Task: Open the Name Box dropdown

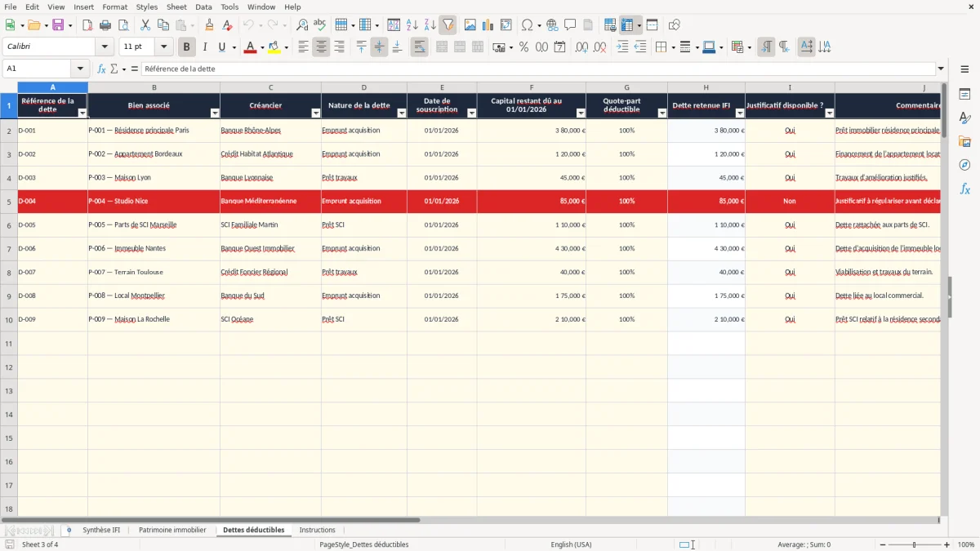Action: pos(80,69)
